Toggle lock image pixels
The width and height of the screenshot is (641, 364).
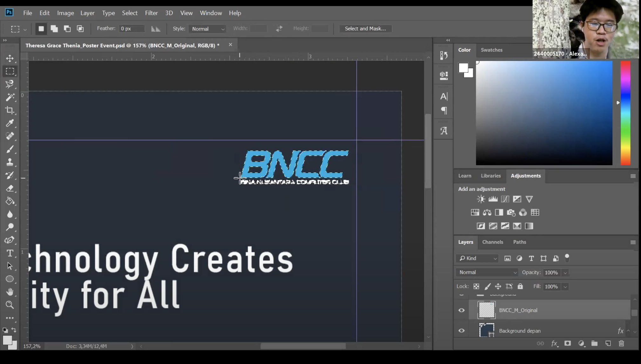pos(487,286)
